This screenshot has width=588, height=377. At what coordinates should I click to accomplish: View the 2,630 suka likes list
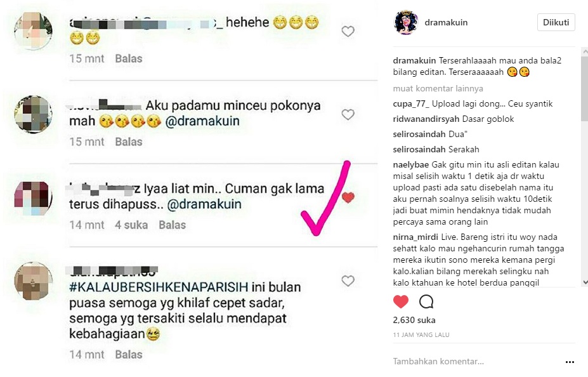tap(414, 320)
